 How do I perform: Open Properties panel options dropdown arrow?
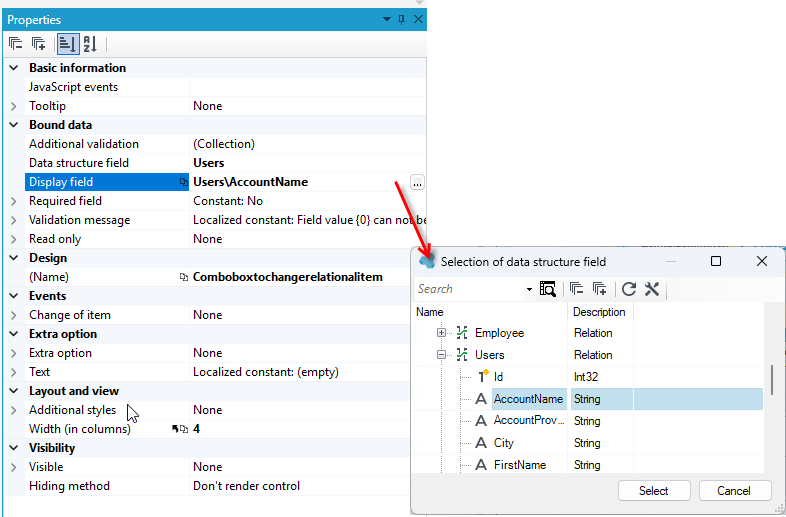click(x=386, y=20)
